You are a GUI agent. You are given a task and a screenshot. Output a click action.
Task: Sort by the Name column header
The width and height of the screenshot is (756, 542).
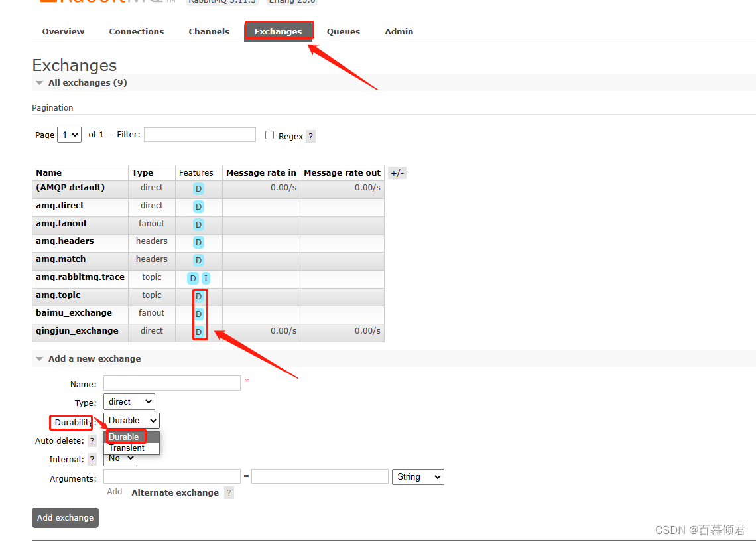(x=48, y=172)
